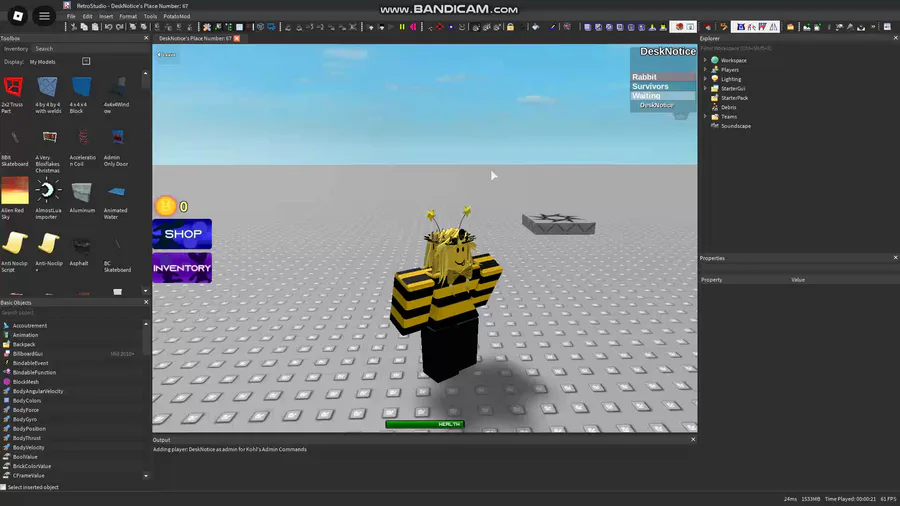This screenshot has width=900, height=506.
Task: Expand the Workspace node in Explorer
Action: tap(705, 60)
